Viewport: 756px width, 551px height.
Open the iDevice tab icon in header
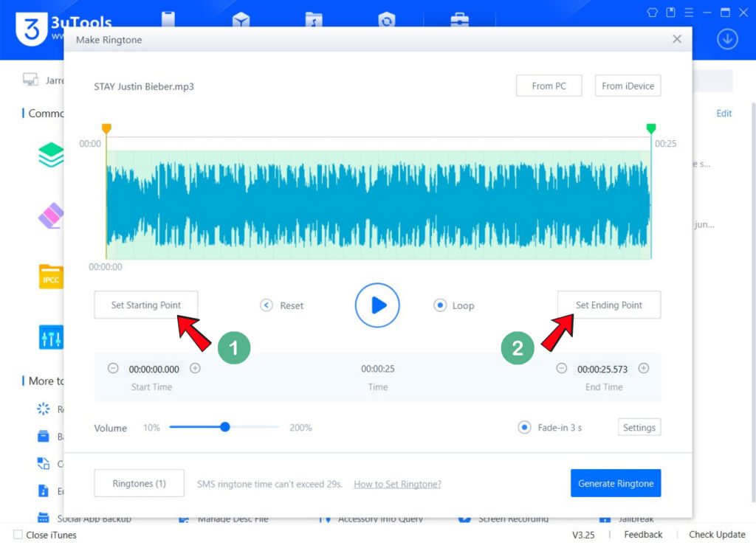pyautogui.click(x=168, y=19)
